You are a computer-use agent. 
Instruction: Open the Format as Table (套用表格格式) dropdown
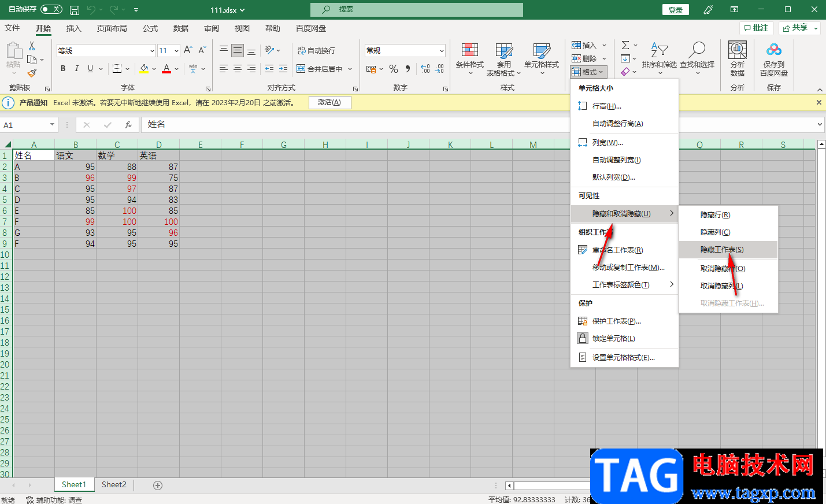(503, 59)
